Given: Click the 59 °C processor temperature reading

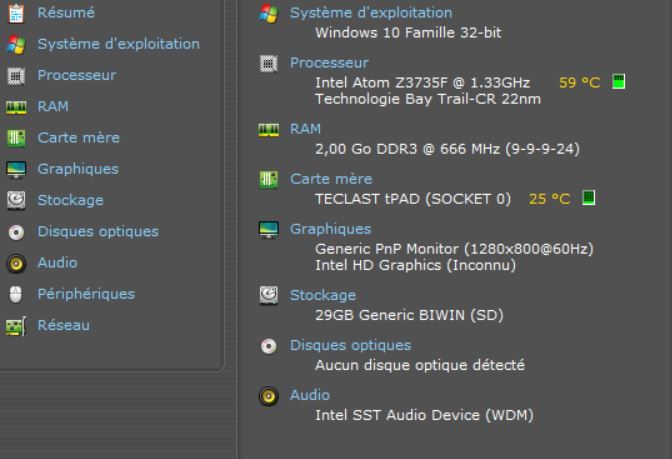Looking at the screenshot, I should 579,82.
